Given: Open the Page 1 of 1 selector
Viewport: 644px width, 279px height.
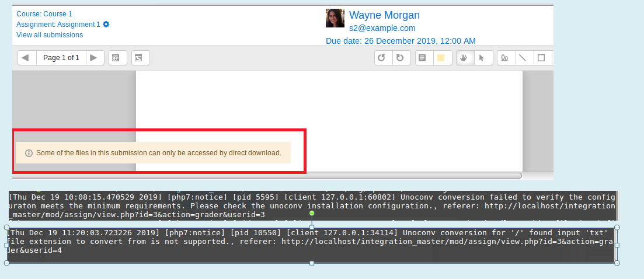Looking at the screenshot, I should coord(61,58).
